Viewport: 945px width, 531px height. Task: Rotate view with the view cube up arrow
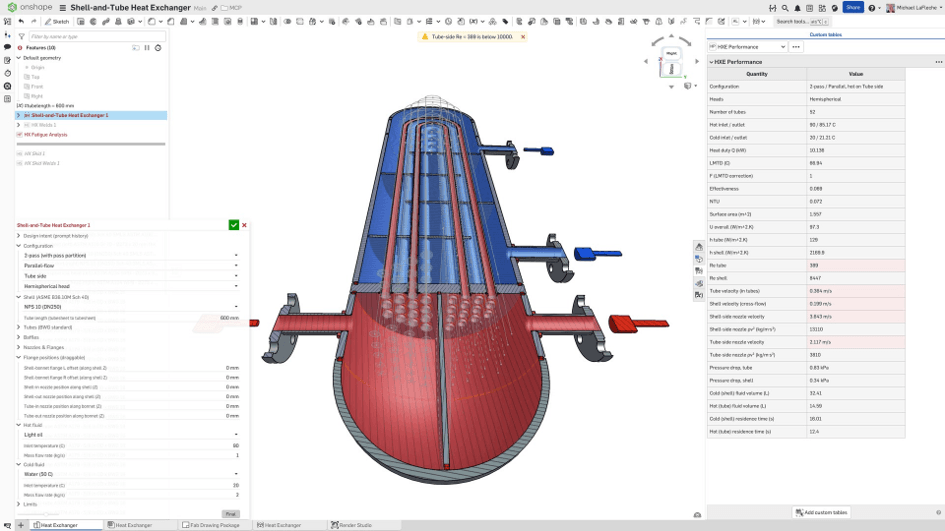click(x=671, y=36)
